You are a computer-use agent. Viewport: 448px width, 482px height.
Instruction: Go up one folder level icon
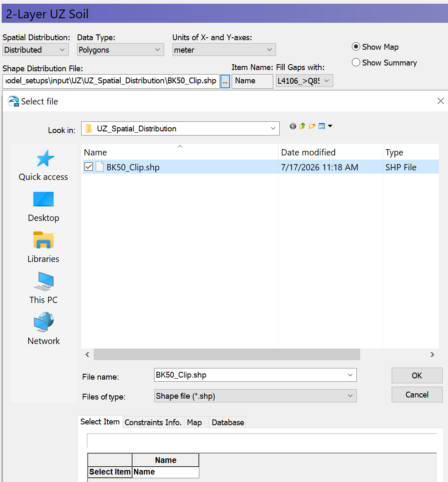[x=302, y=126]
